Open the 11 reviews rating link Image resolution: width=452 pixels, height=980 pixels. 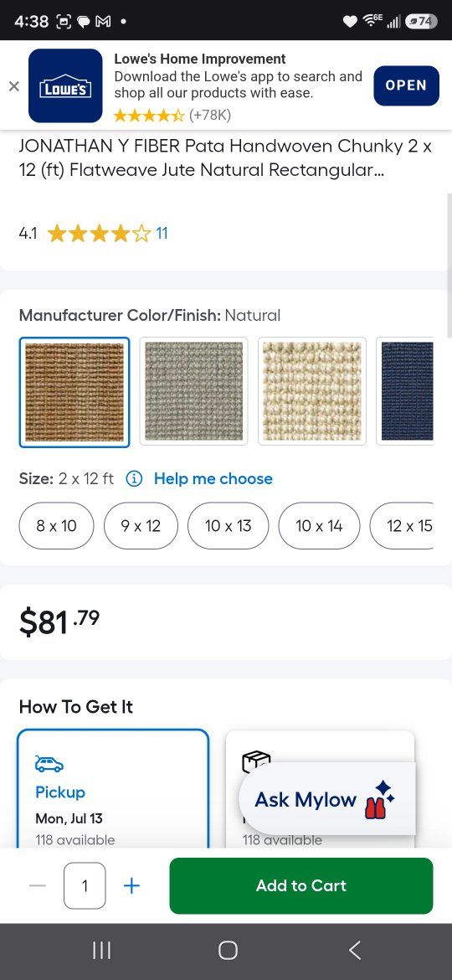coord(162,234)
